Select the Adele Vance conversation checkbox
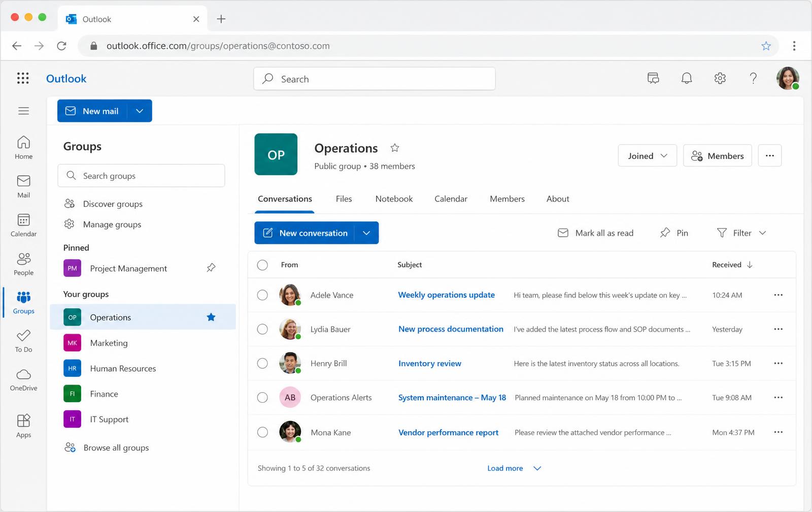Image resolution: width=812 pixels, height=512 pixels. 262,295
